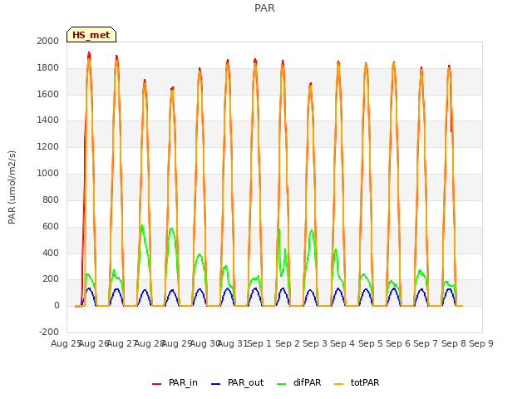
Task: Click the Sep 1 x-axis label
Action: [x=259, y=343]
